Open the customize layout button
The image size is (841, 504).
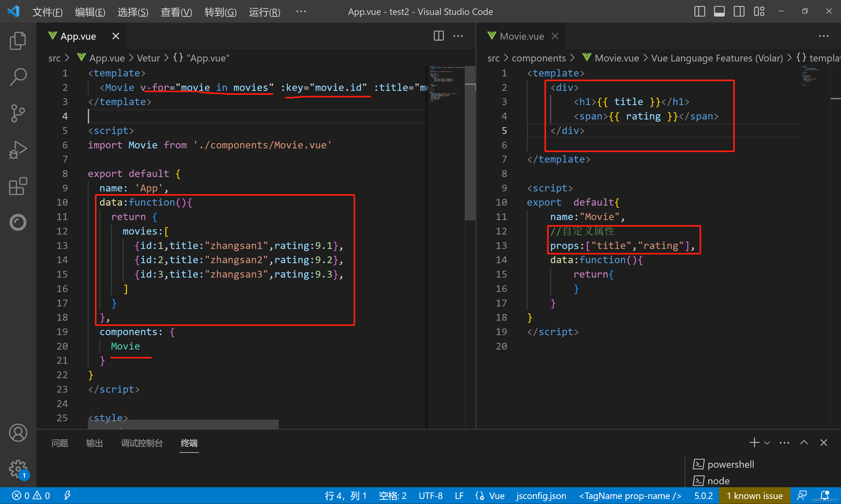759,12
